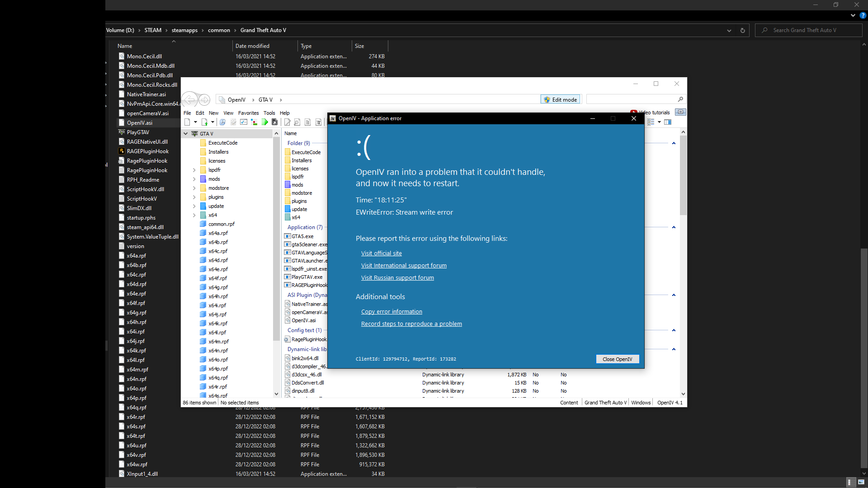Click Visit official site link

coord(381,253)
